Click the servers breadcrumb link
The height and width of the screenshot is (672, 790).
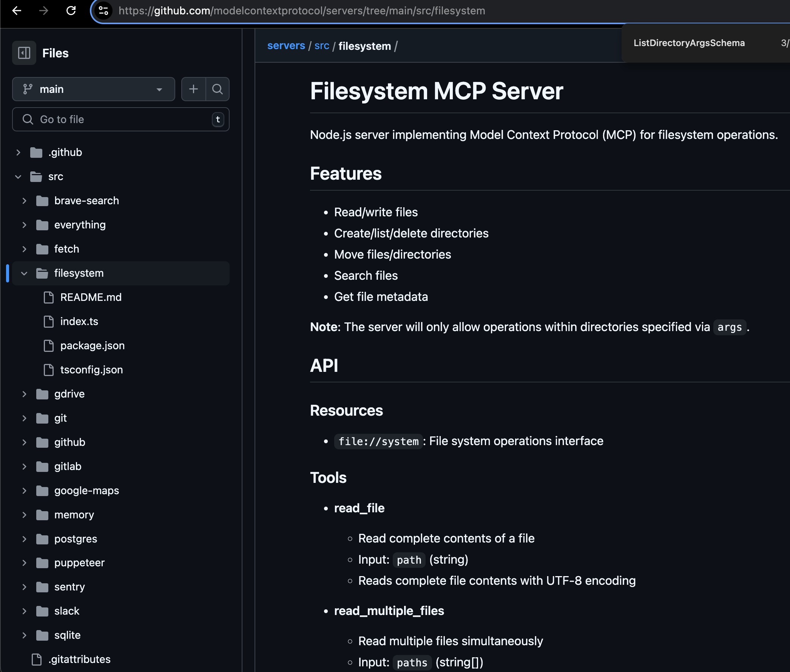(x=286, y=46)
